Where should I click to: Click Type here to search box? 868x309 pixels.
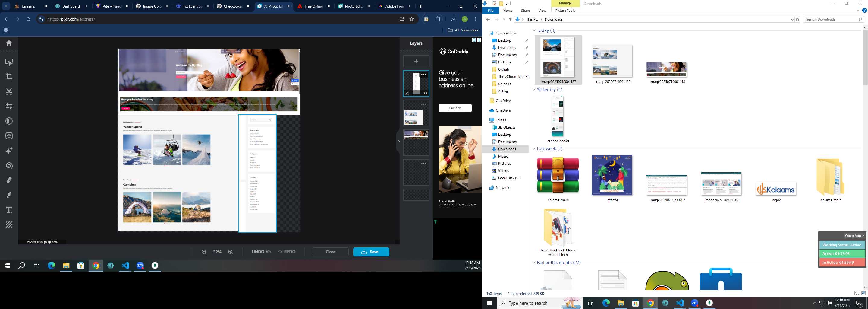click(540, 303)
